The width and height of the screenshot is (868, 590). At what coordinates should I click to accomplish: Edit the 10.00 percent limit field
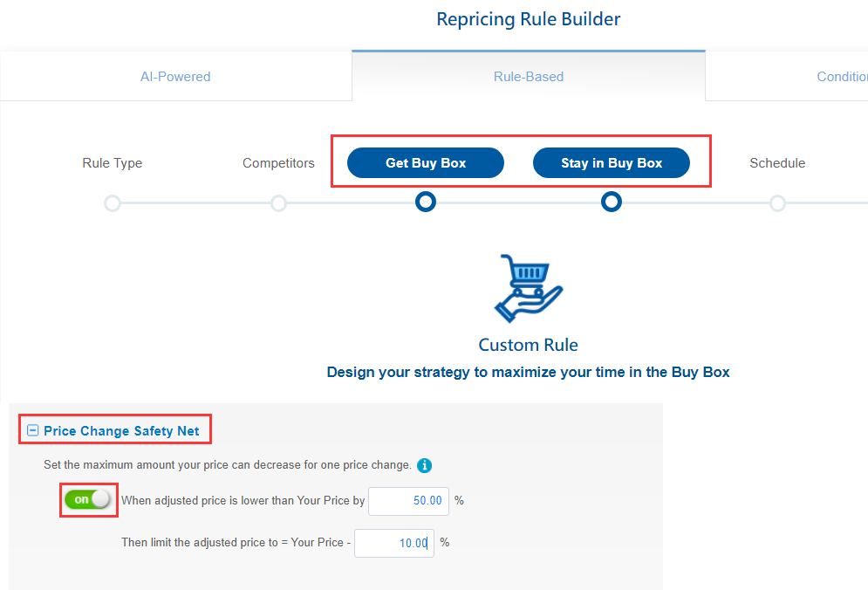[394, 543]
